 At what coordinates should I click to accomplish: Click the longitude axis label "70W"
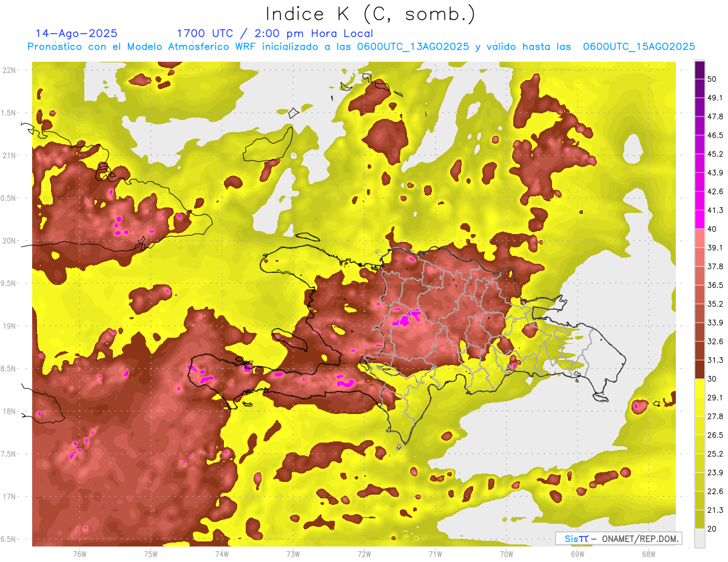[507, 554]
